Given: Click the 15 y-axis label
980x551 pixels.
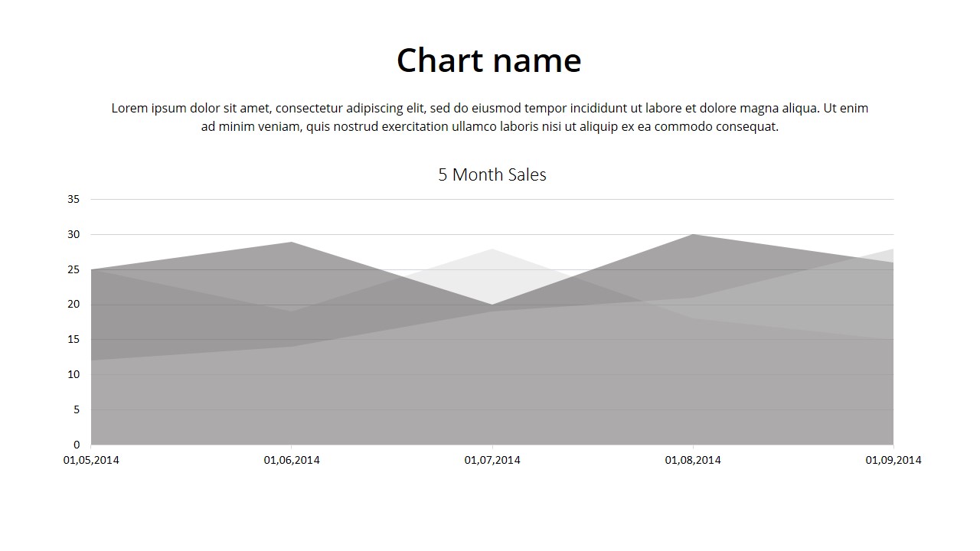Looking at the screenshot, I should tap(73, 339).
